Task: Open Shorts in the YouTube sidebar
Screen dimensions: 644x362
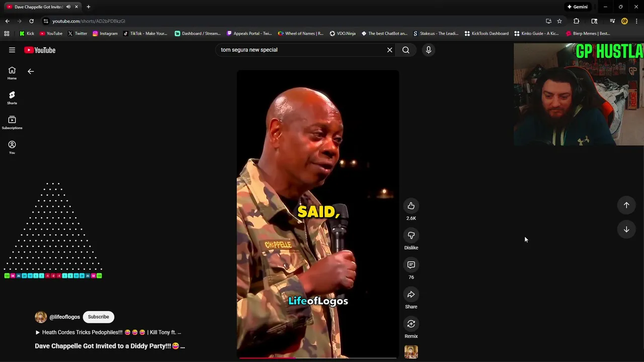Action: pos(12,98)
